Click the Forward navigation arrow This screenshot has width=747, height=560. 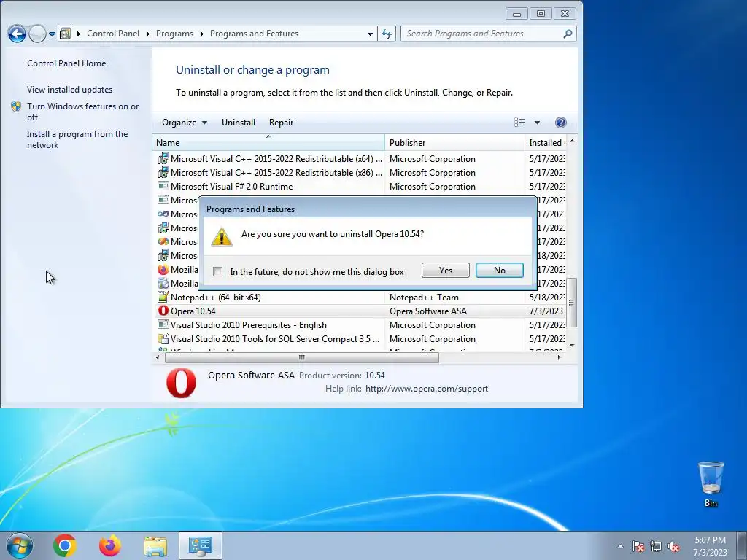coord(38,34)
